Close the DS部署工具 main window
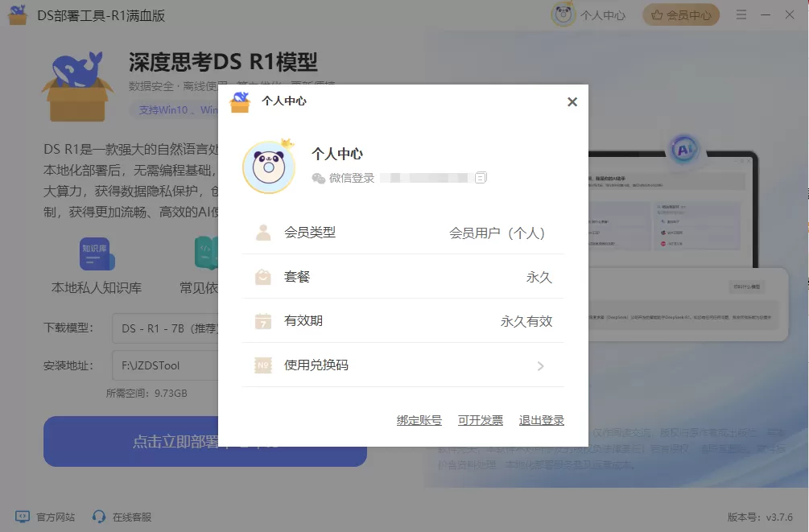The height and width of the screenshot is (532, 809). click(x=790, y=15)
